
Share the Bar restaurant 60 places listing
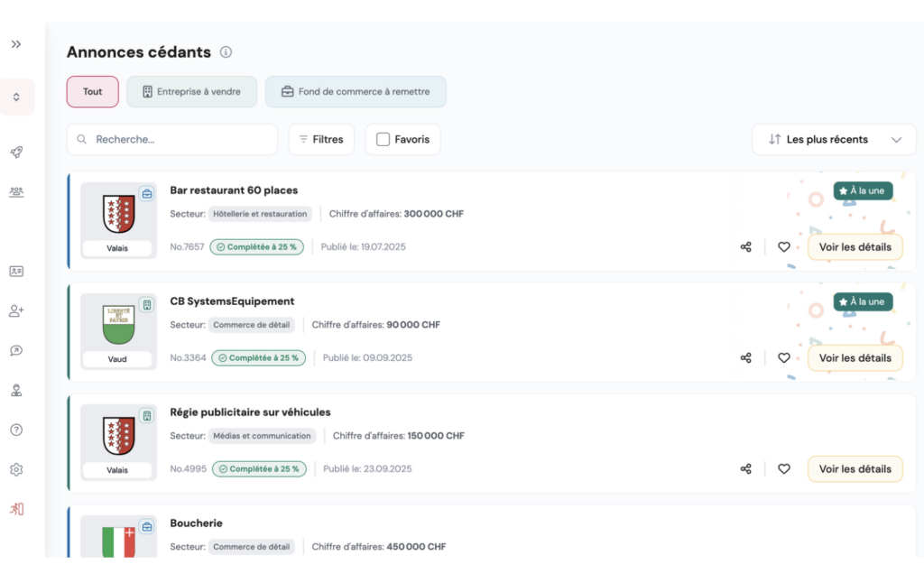point(745,247)
